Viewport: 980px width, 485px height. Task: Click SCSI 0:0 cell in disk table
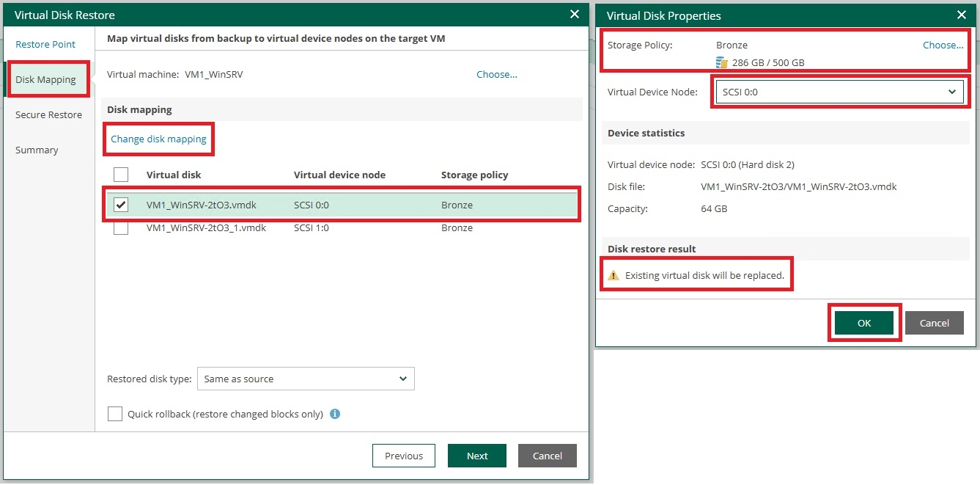coord(312,205)
